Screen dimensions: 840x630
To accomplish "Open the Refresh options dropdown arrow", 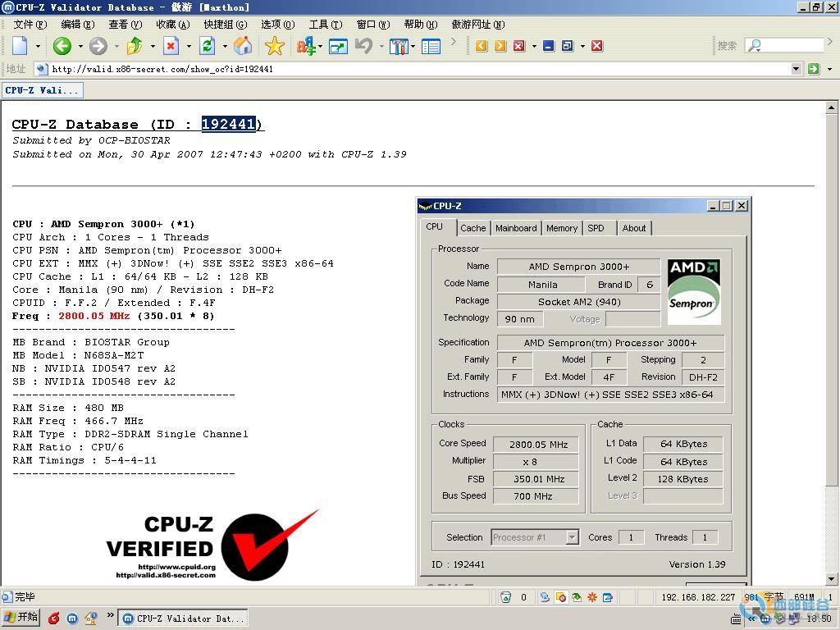I will [x=225, y=47].
